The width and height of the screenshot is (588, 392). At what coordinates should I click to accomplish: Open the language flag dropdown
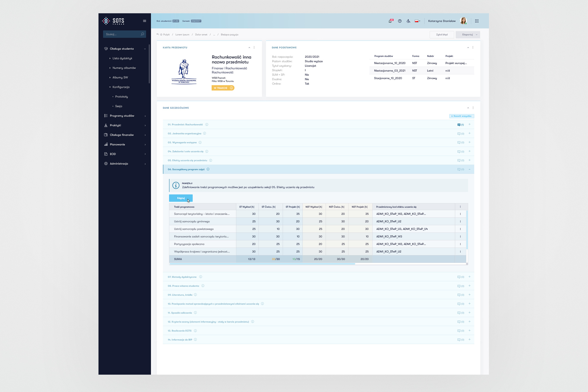(x=417, y=21)
